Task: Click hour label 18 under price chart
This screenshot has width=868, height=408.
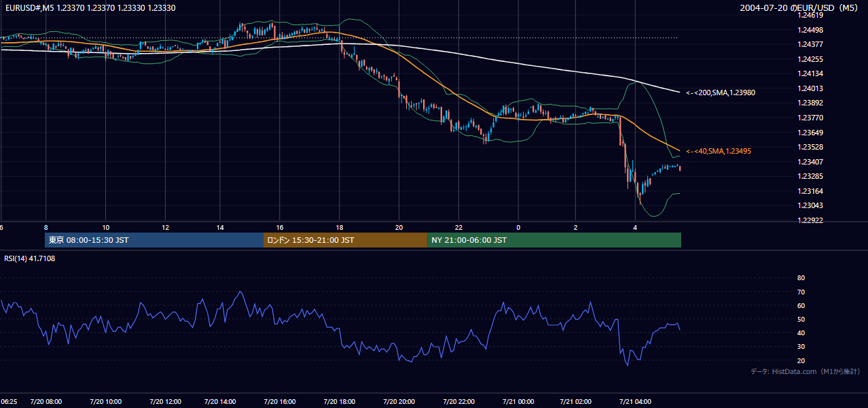Action: (340, 227)
